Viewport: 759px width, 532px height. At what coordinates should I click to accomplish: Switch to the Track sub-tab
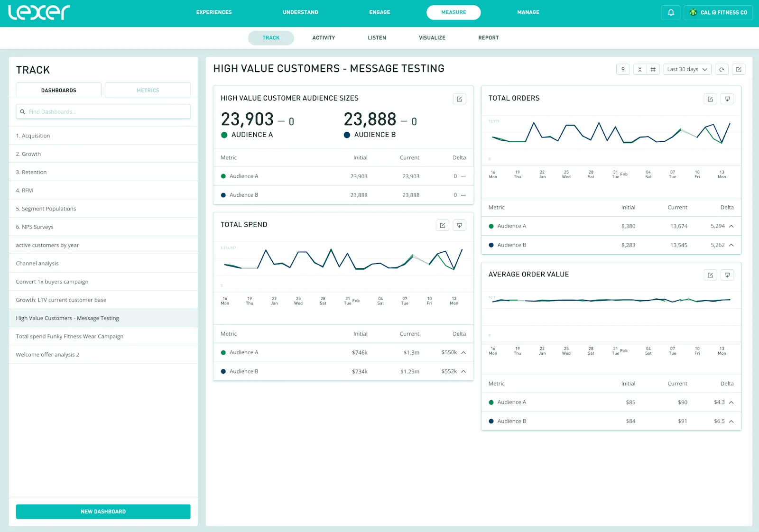pyautogui.click(x=271, y=38)
